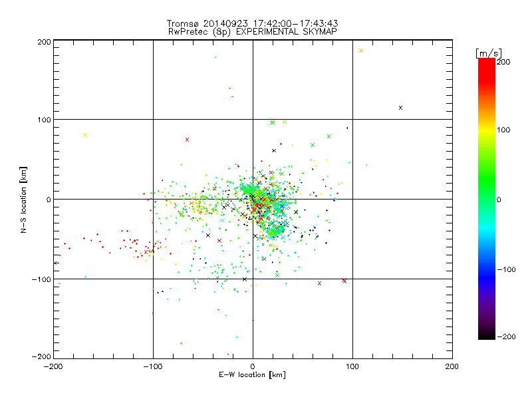Click the isolated black X marker in the upper-right cell
532x399 pixels.
point(401,108)
